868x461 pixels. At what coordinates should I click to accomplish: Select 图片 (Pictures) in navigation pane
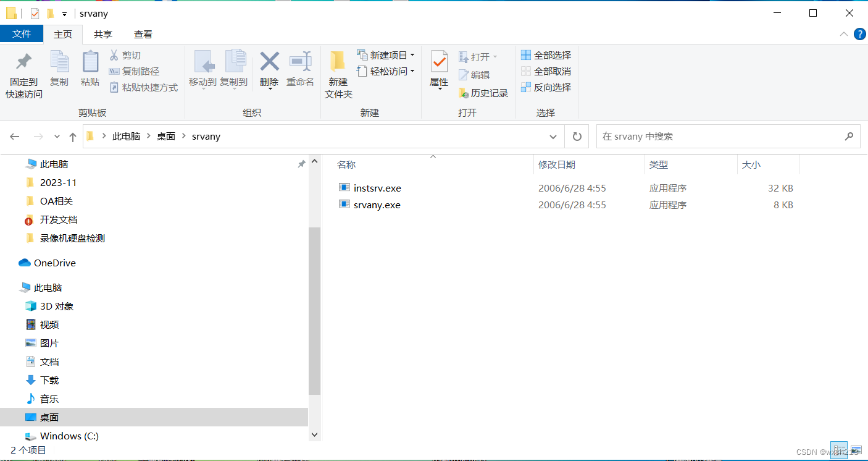click(49, 343)
